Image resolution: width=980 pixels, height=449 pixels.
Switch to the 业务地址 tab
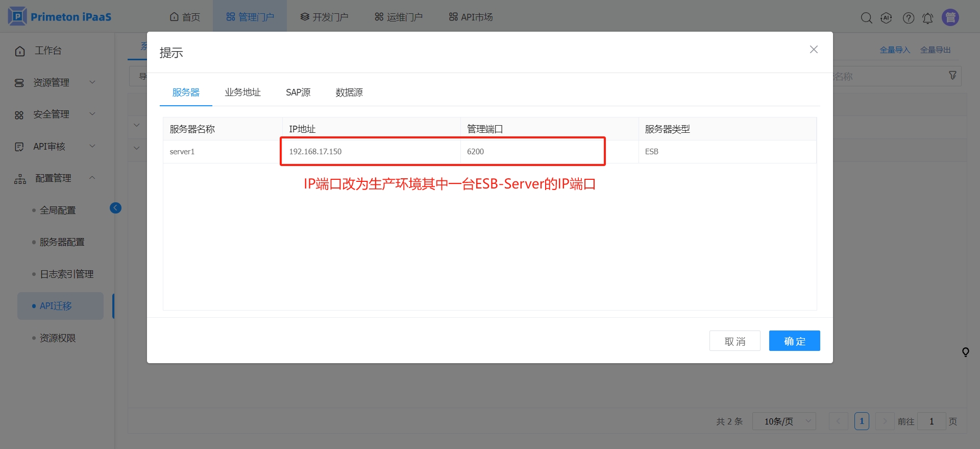242,92
